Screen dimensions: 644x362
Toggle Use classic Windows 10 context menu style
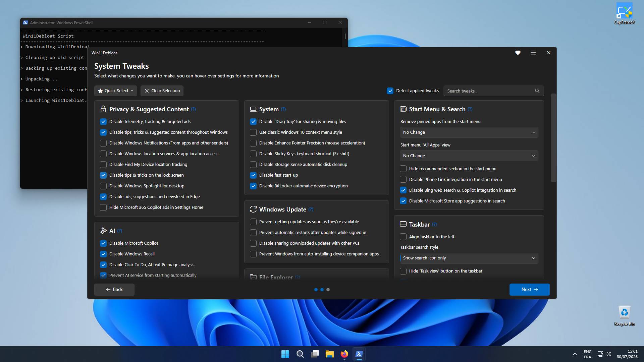pos(253,132)
